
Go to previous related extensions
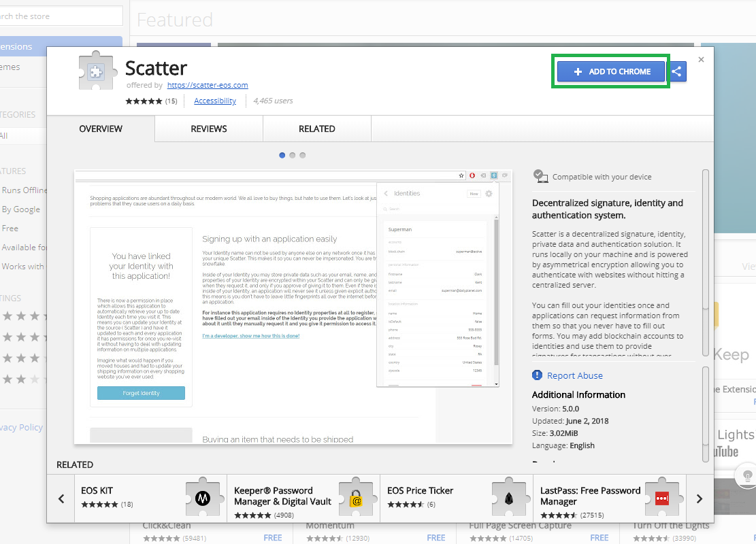tap(61, 498)
